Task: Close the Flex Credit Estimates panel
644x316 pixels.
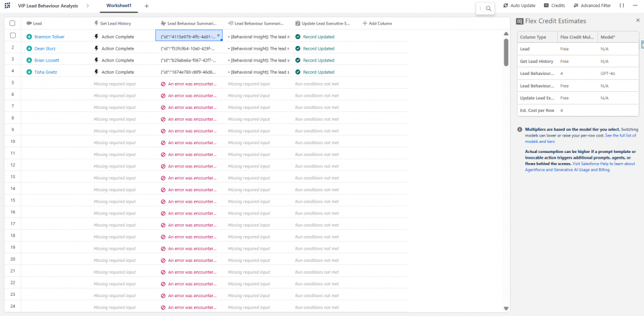Action: click(x=638, y=20)
